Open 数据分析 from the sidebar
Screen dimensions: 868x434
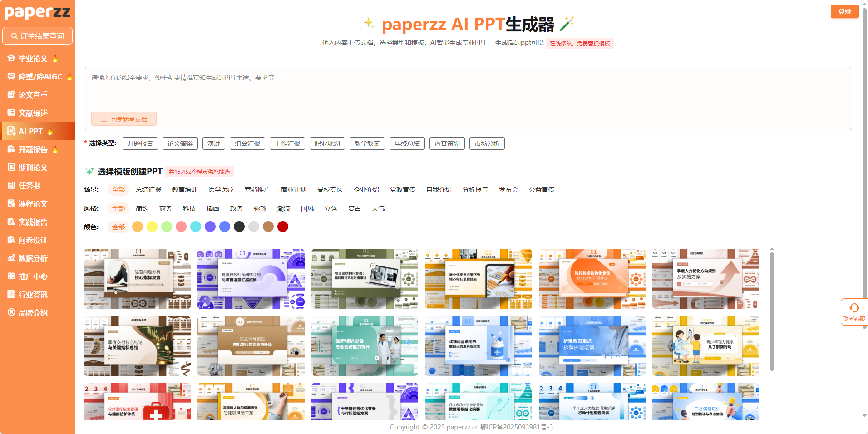click(33, 258)
